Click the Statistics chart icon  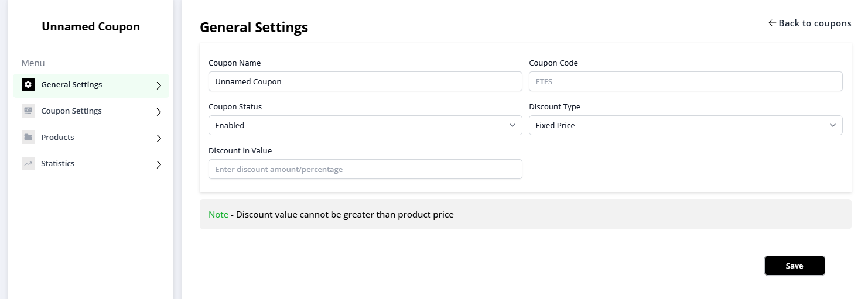(x=28, y=164)
